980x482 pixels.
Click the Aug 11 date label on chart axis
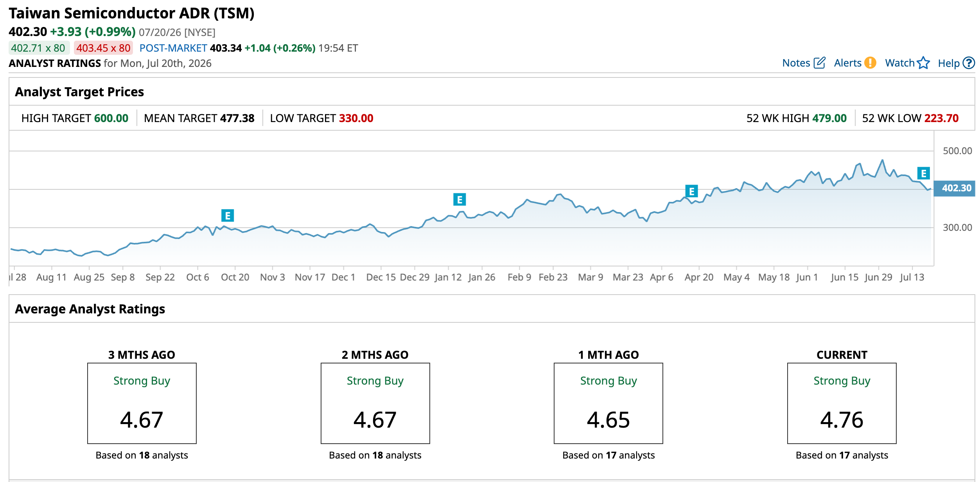tap(51, 277)
